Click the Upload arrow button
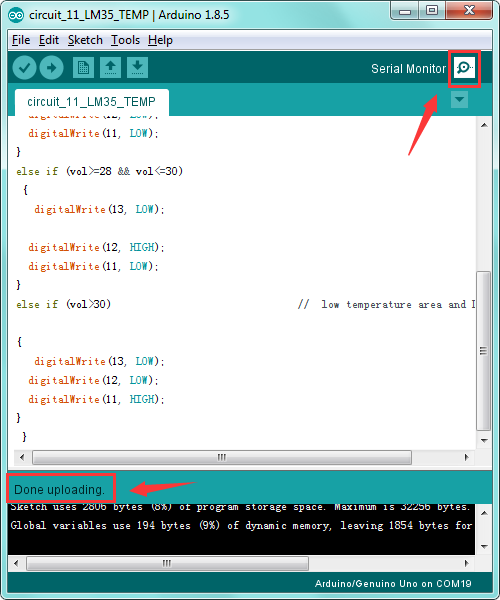The height and width of the screenshot is (600, 500). pyautogui.click(x=52, y=68)
